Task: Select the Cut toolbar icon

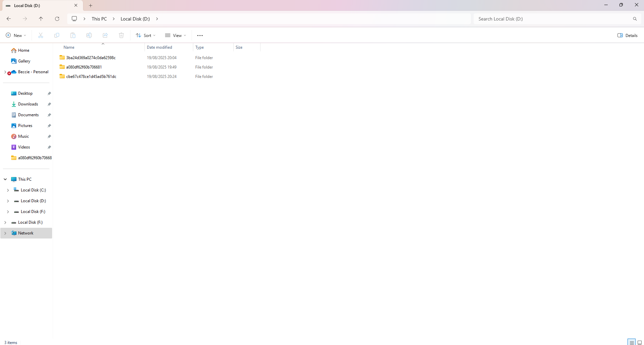Action: point(40,35)
